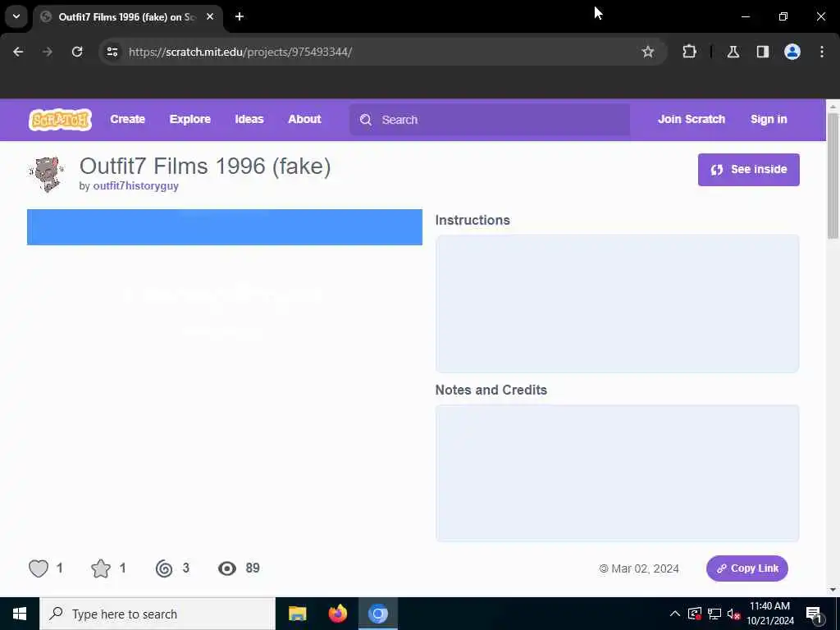Click the browser forward arrow
The image size is (840, 630).
(x=48, y=52)
